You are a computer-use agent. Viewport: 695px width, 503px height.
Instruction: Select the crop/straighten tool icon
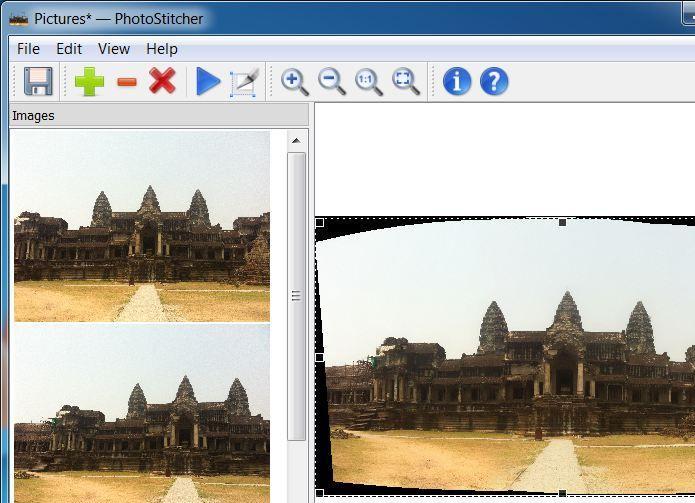(x=244, y=82)
